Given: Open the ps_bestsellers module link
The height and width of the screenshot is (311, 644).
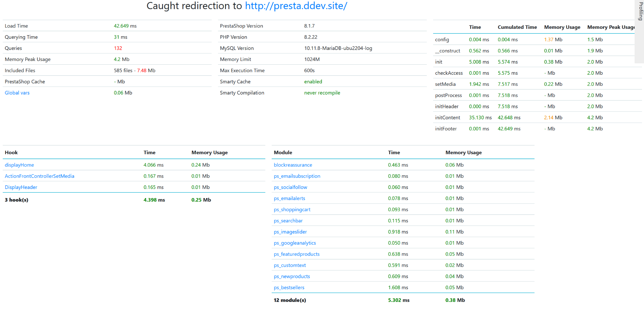Looking at the screenshot, I should [289, 288].
